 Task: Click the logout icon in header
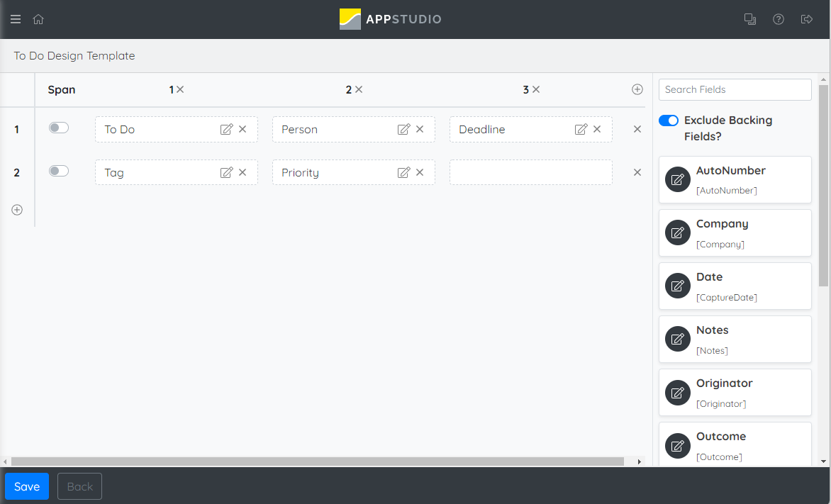pos(806,19)
